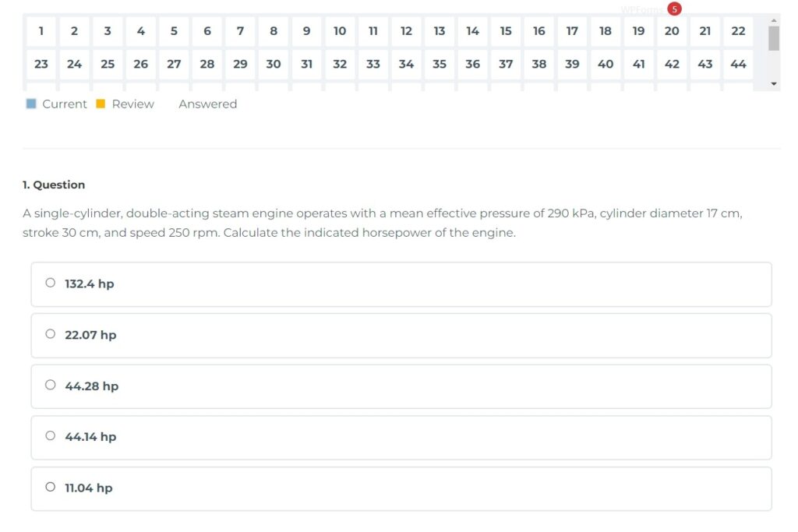Select the 132.4 hp answer option

click(x=51, y=284)
